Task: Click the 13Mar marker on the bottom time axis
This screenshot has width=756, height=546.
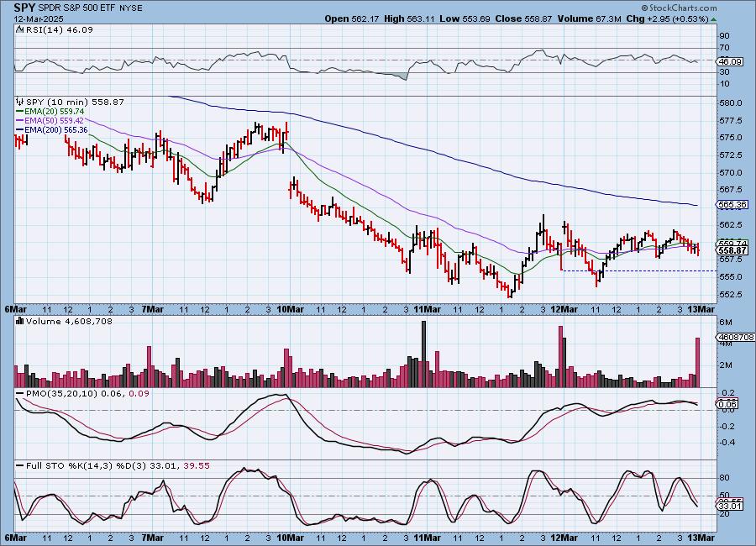Action: coord(701,538)
